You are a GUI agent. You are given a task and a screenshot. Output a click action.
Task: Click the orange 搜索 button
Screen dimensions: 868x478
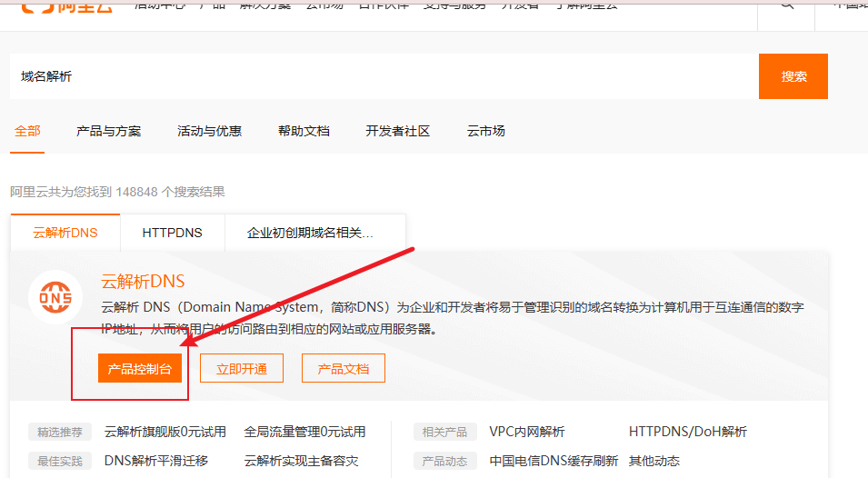pos(793,76)
